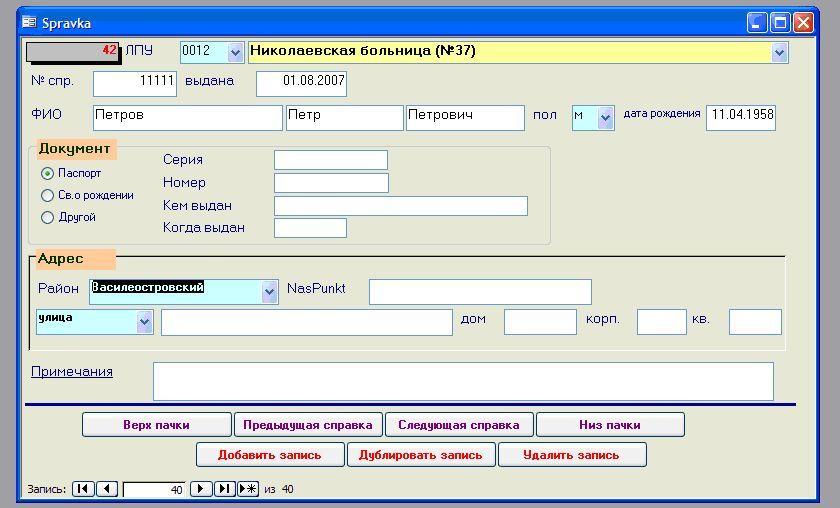
Task: Go to next record arrow icon
Action: [200, 489]
